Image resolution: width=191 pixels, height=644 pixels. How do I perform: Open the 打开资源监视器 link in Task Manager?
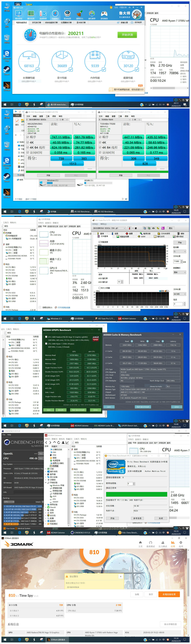click(x=64, y=308)
